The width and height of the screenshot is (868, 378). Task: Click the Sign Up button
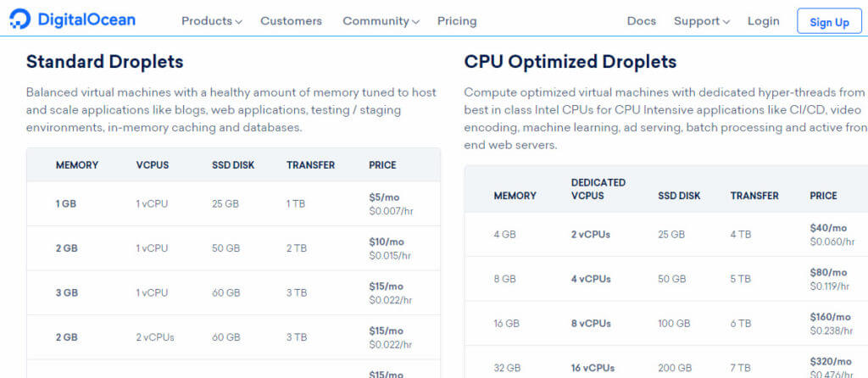pos(829,21)
